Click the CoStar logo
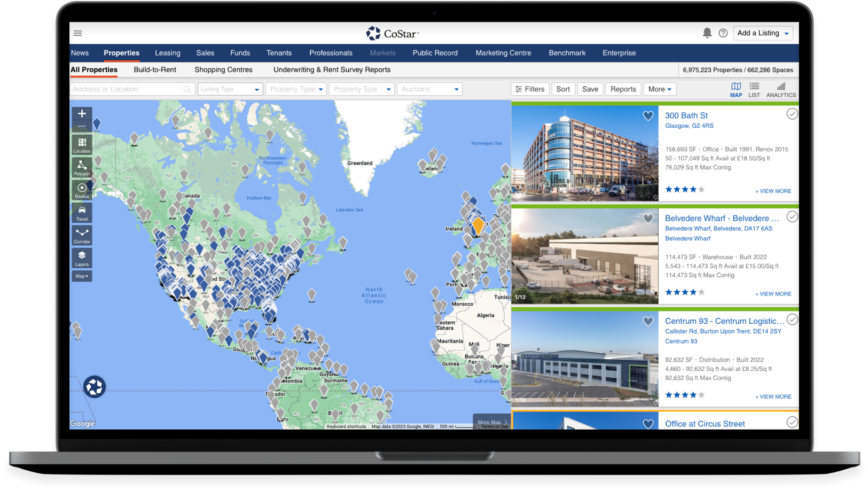Viewport: 868px width, 490px height. (x=393, y=33)
